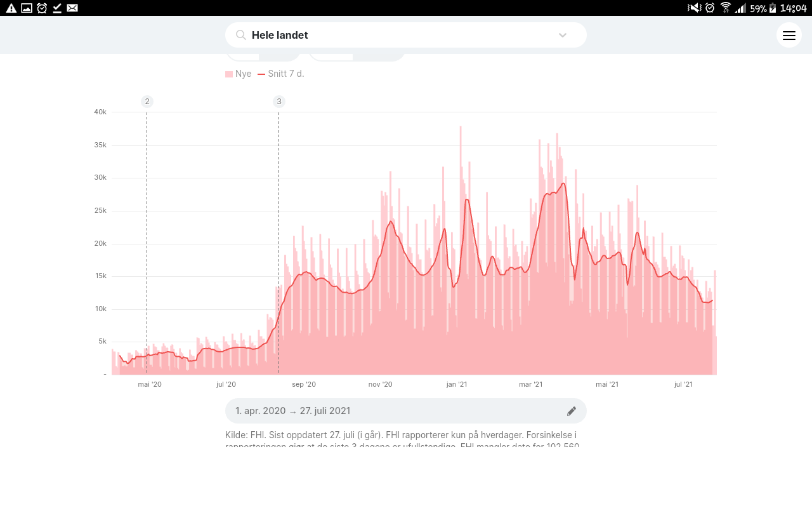The width and height of the screenshot is (812, 508).
Task: Click the Nye pink color swatch
Action: (229, 74)
